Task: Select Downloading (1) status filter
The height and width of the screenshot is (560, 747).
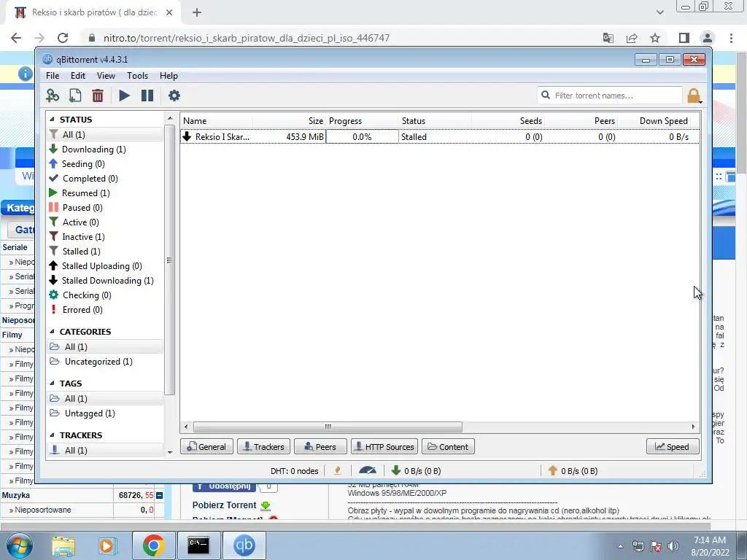Action: click(105, 149)
